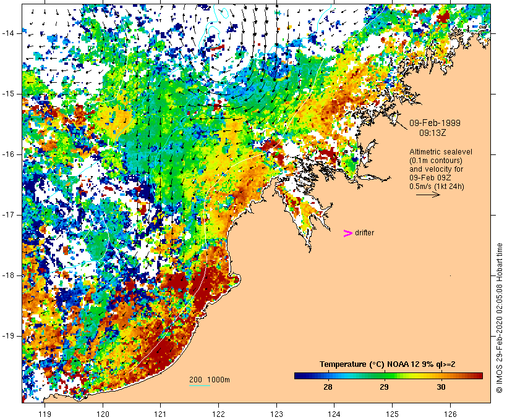Image resolution: width=507 pixels, height=420 pixels.
Task: Click the cyan depth contour legend line
Action: point(200,386)
